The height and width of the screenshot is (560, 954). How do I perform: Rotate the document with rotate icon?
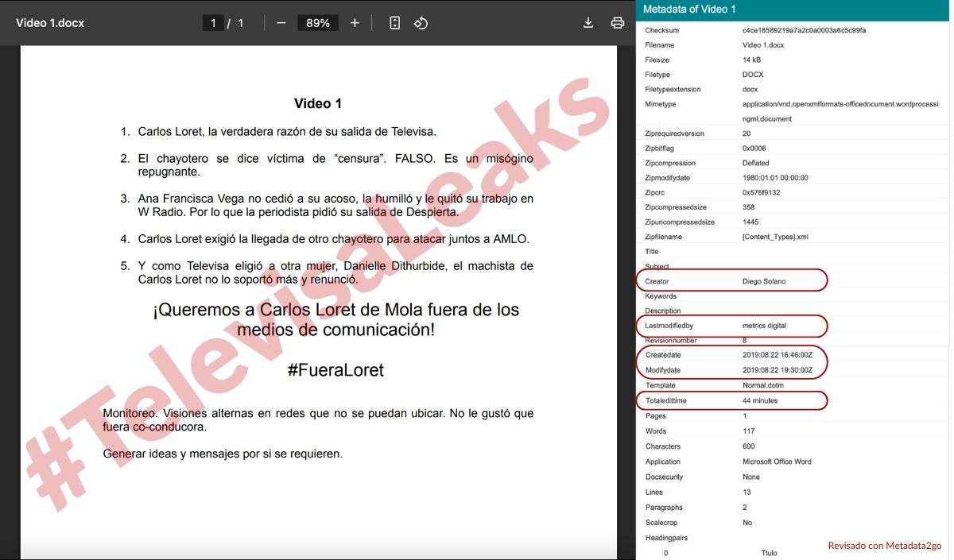pyautogui.click(x=421, y=23)
